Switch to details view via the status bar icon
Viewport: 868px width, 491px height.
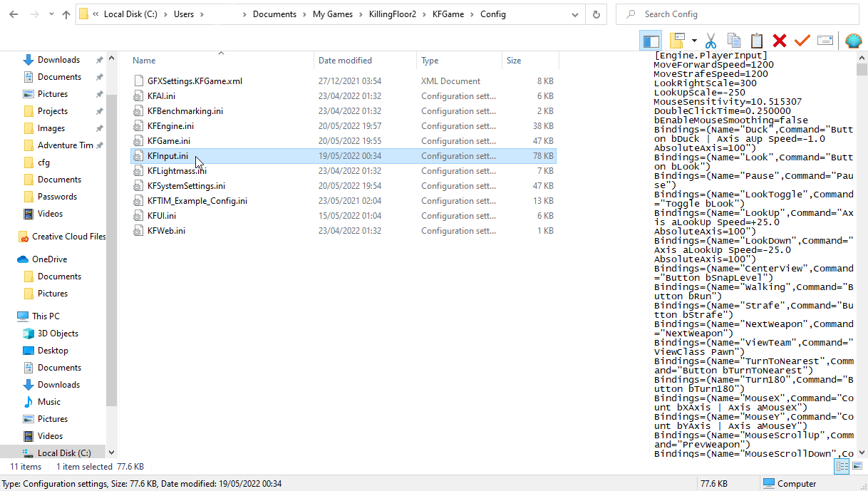click(842, 466)
